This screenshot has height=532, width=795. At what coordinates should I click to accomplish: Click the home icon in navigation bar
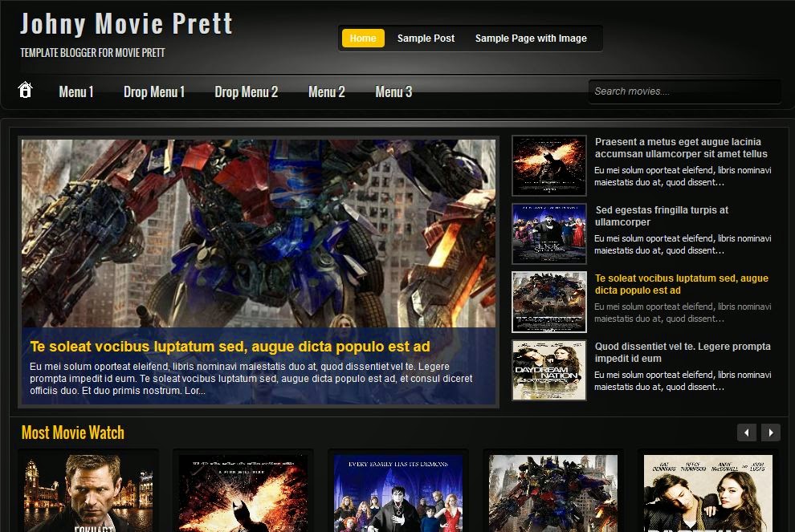[26, 90]
